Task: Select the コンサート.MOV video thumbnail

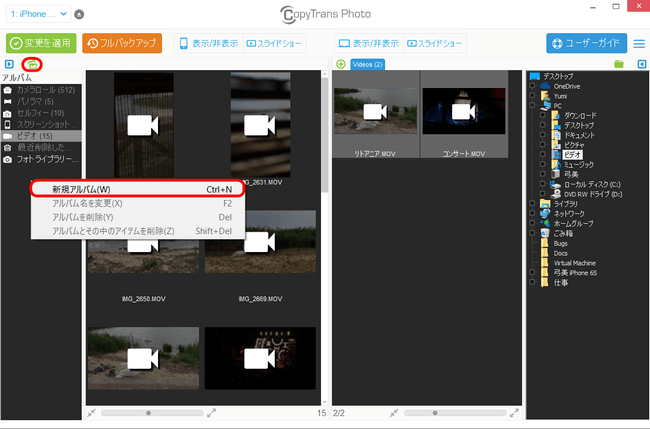Action: click(x=464, y=114)
